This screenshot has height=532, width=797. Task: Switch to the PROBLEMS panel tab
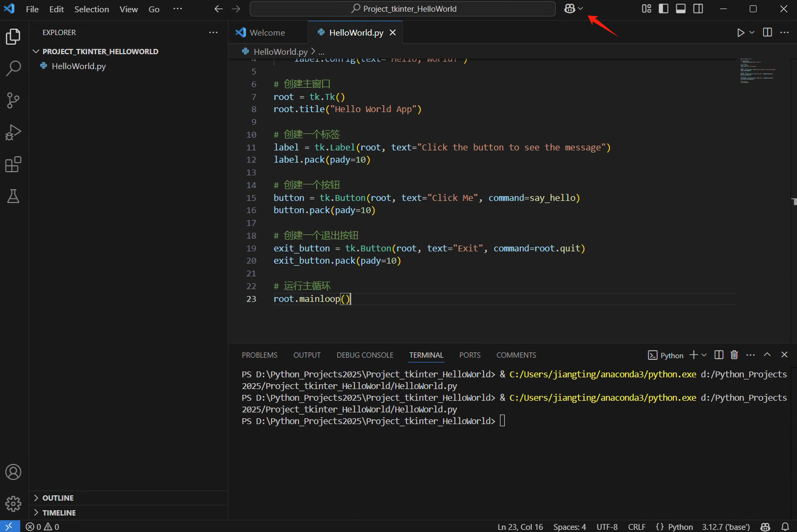[x=260, y=355]
